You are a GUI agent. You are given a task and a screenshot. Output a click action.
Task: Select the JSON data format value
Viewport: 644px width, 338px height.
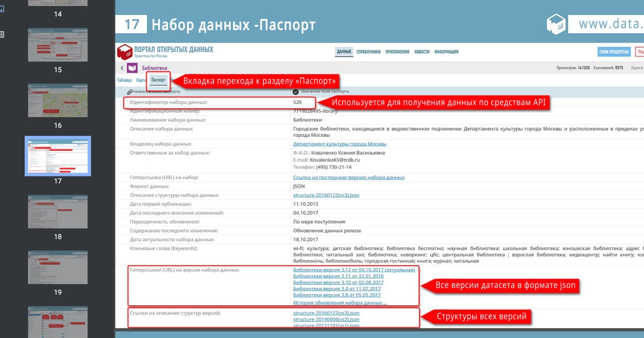(299, 186)
